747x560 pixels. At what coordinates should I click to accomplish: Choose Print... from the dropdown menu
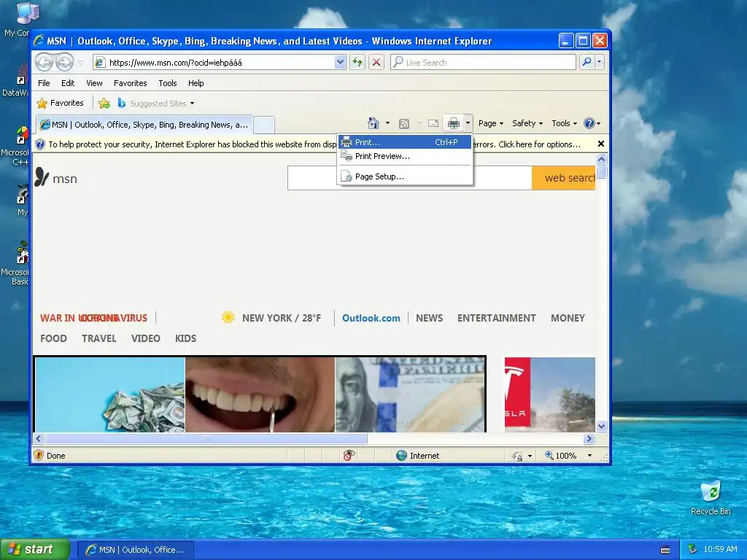pos(405,142)
